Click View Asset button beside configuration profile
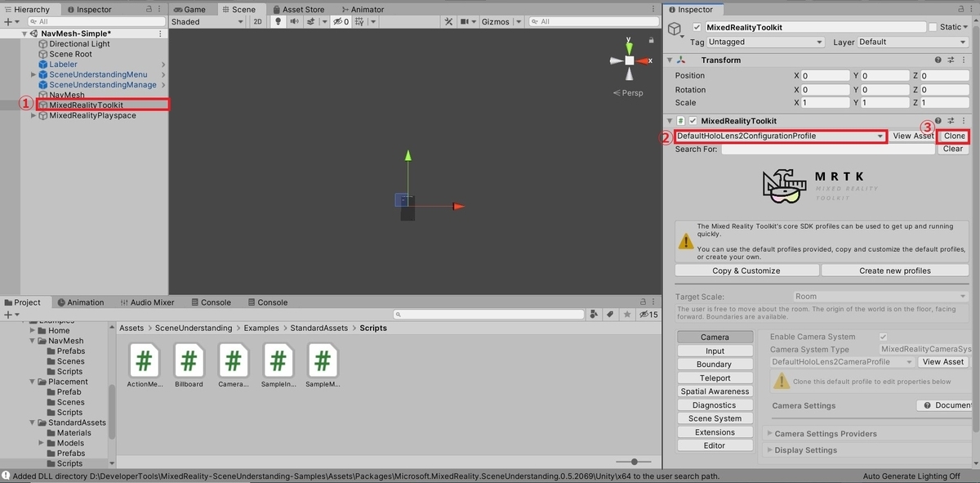Image resolution: width=980 pixels, height=483 pixels. click(x=912, y=136)
